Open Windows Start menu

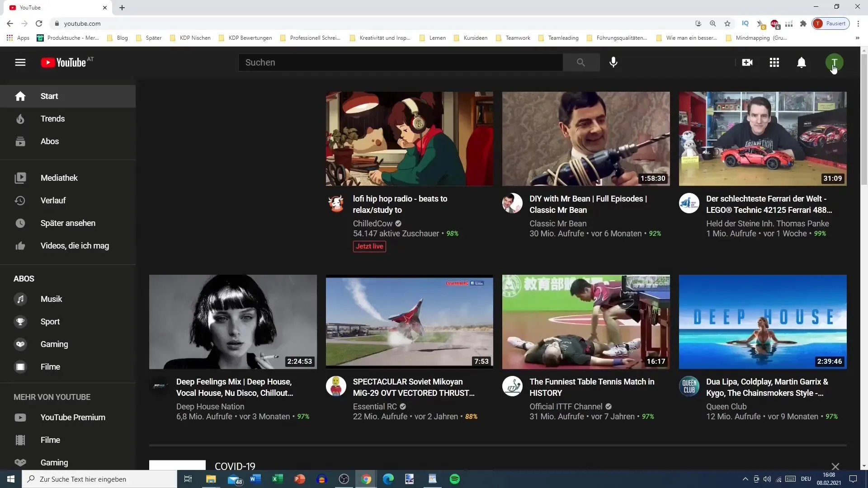click(x=11, y=479)
